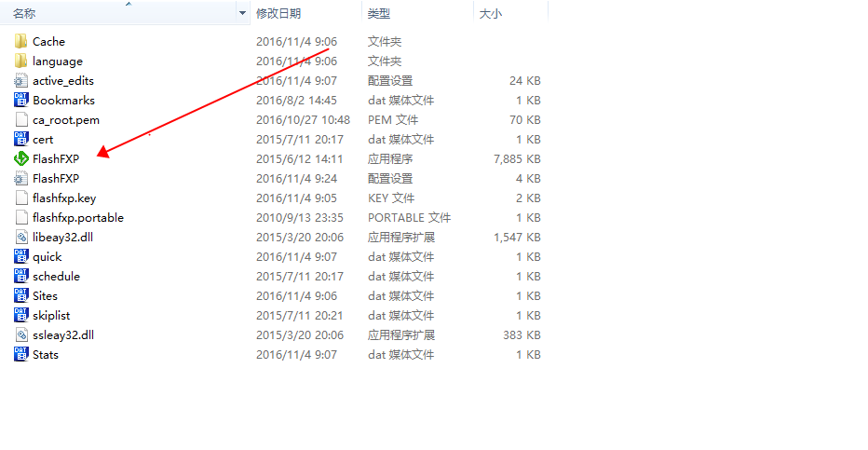Select FlashFXP name dated 2016/11/4 9:24
Image resolution: width=868 pixels, height=450 pixels.
[56, 178]
